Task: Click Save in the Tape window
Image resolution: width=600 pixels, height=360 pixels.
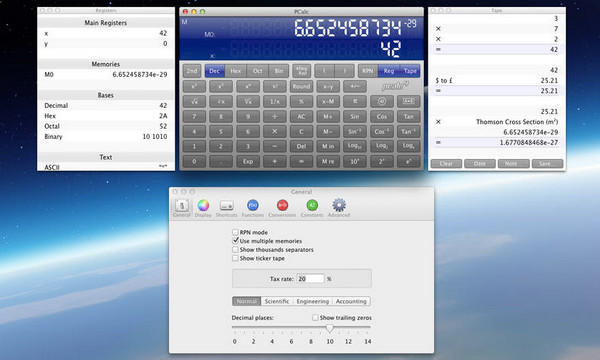Action: 547,164
